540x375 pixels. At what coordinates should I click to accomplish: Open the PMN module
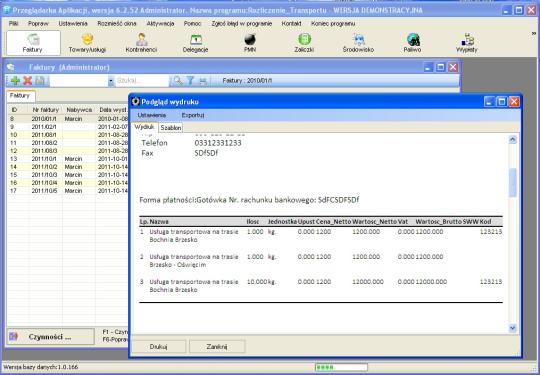click(250, 43)
